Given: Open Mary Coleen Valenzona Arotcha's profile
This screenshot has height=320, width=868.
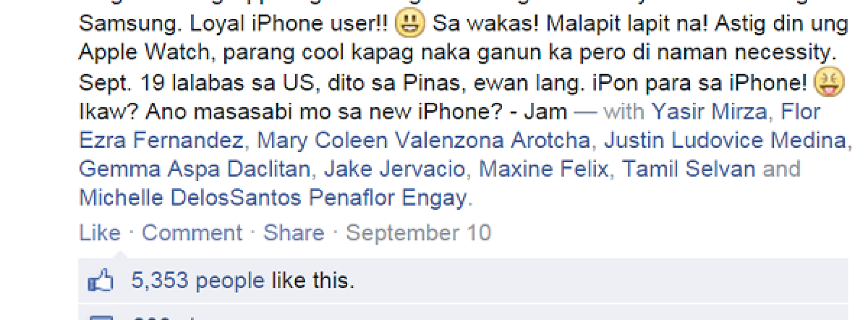Looking at the screenshot, I should (423, 140).
